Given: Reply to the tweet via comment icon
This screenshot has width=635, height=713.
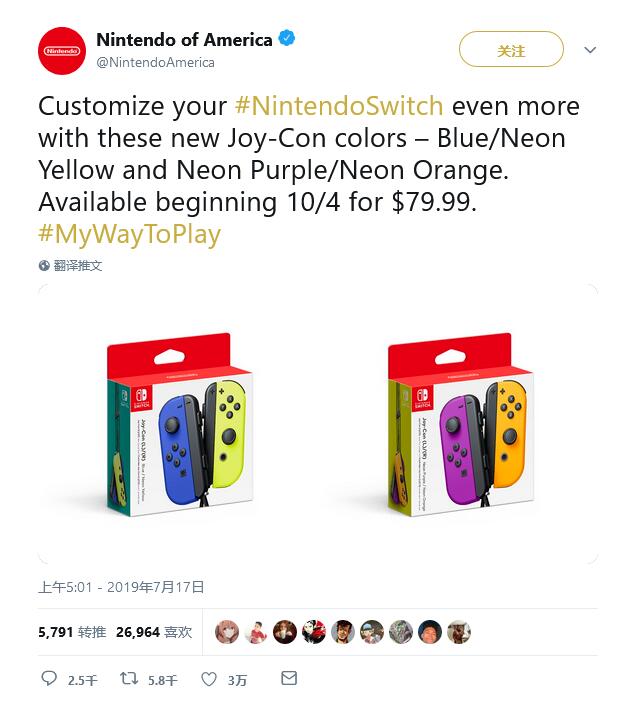Looking at the screenshot, I should [49, 679].
